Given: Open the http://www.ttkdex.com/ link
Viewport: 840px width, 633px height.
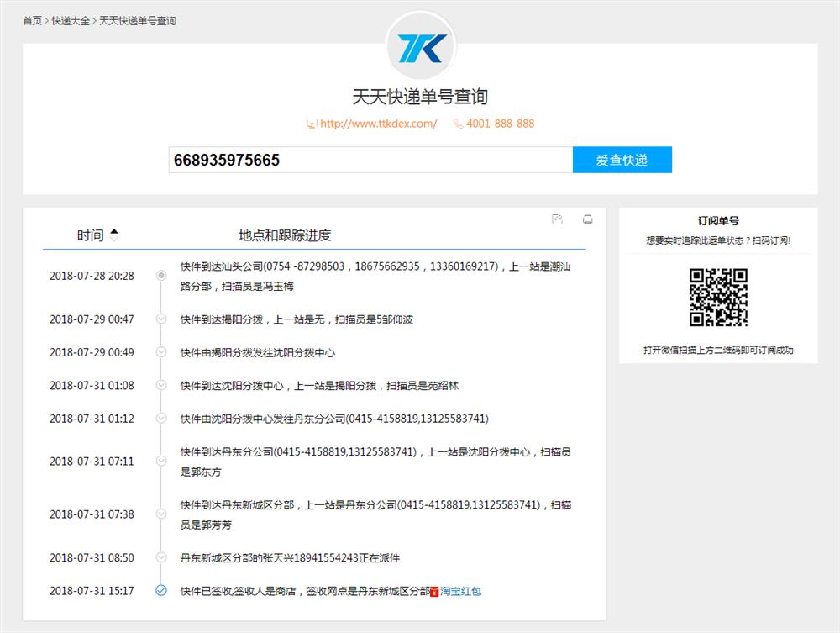Looking at the screenshot, I should (x=378, y=124).
